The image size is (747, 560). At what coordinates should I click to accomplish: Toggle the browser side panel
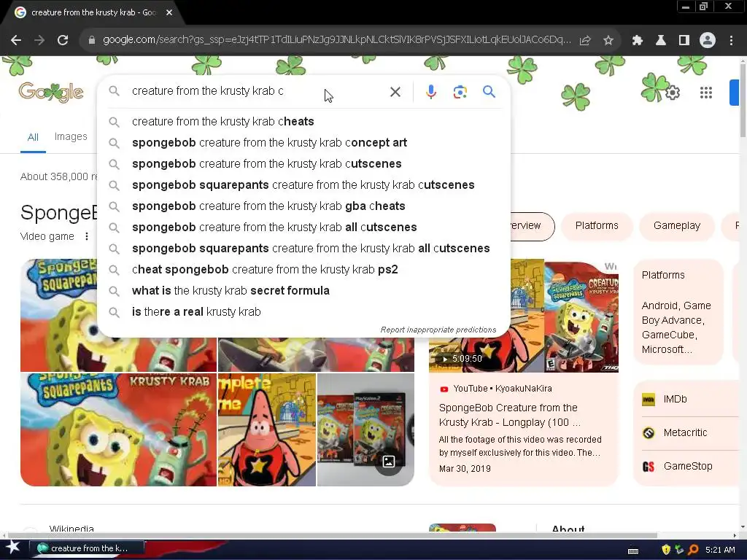(684, 41)
